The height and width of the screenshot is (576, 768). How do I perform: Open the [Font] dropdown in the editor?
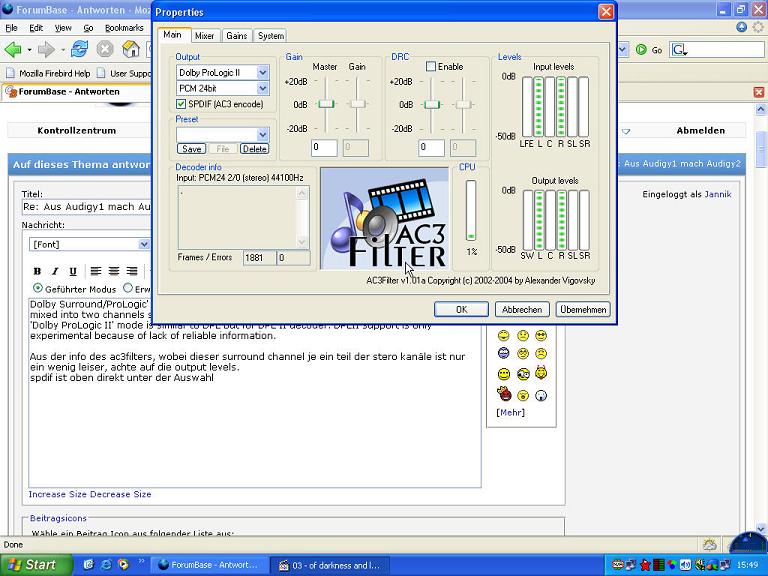(144, 244)
